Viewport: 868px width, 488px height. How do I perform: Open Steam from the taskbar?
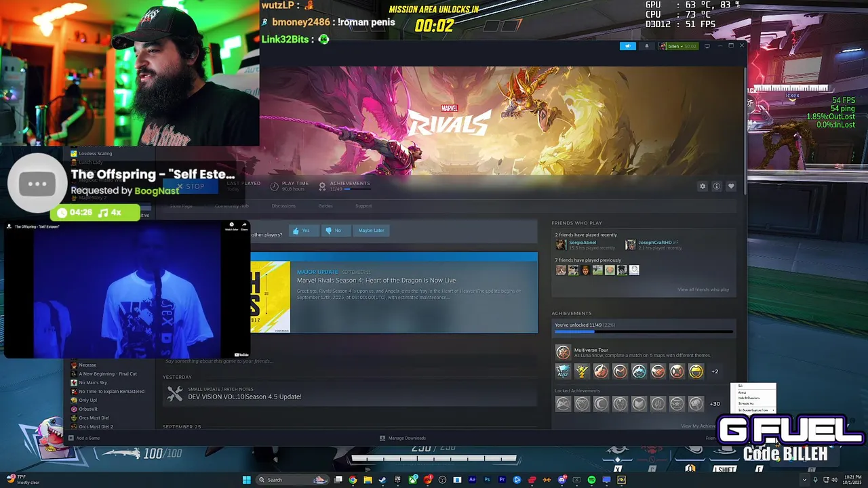382,480
